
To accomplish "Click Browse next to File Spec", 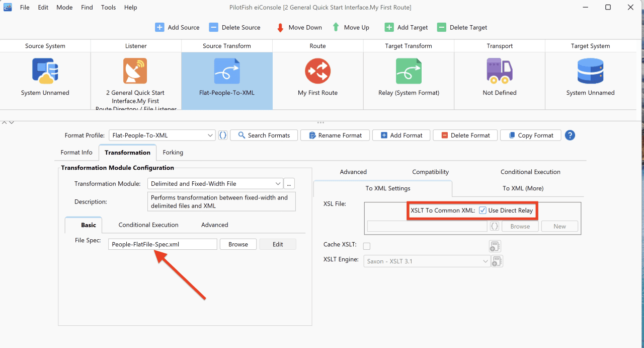I will (x=238, y=244).
